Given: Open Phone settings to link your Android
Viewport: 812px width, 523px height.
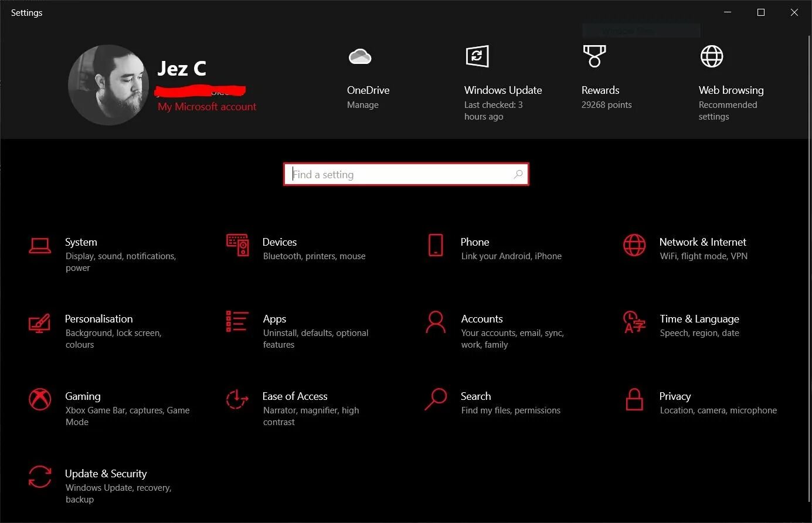Looking at the screenshot, I should 474,242.
